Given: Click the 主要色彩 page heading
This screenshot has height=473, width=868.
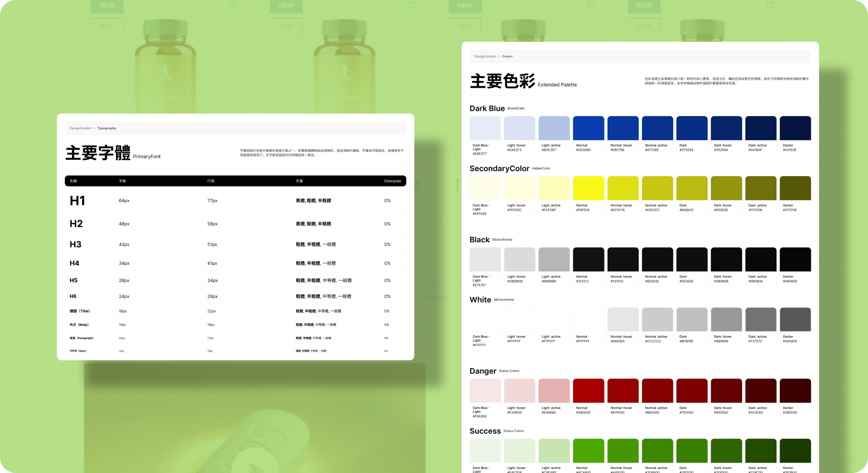Looking at the screenshot, I should pos(502,81).
